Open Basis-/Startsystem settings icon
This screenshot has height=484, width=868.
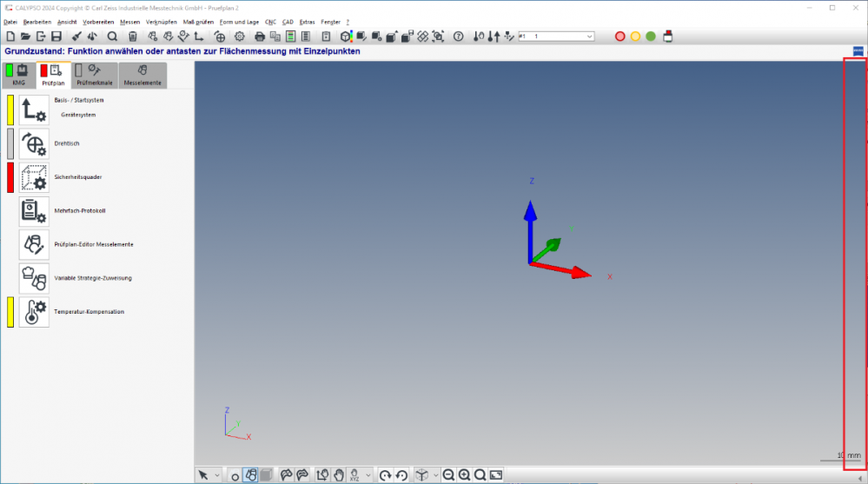(x=34, y=109)
